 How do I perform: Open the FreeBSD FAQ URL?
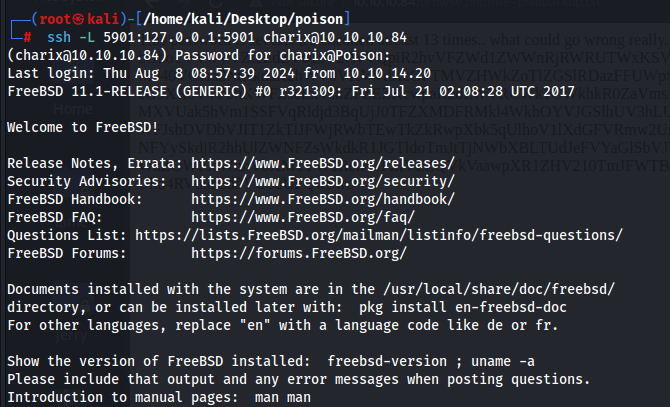[303, 217]
